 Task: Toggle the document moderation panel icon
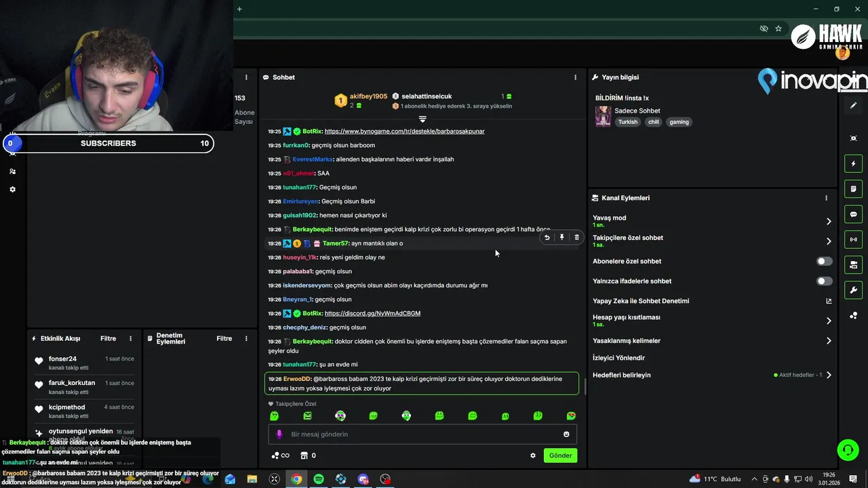click(853, 188)
